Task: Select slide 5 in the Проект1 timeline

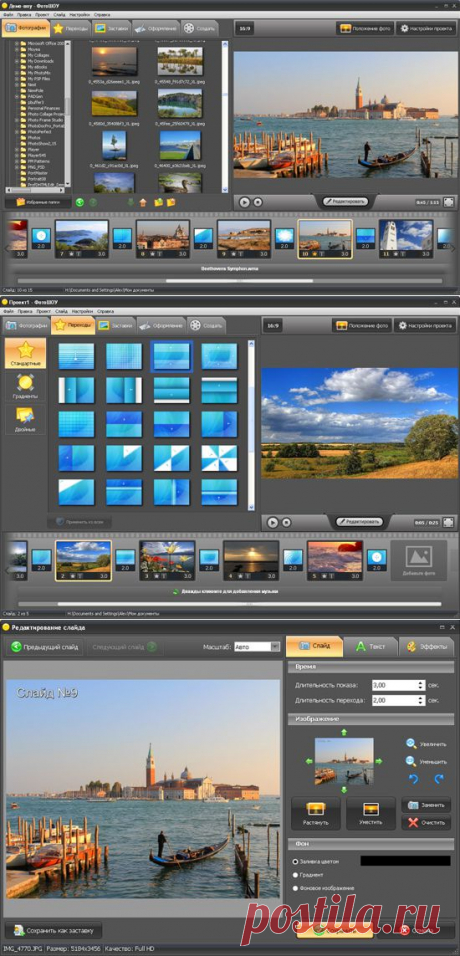Action: [x=334, y=560]
